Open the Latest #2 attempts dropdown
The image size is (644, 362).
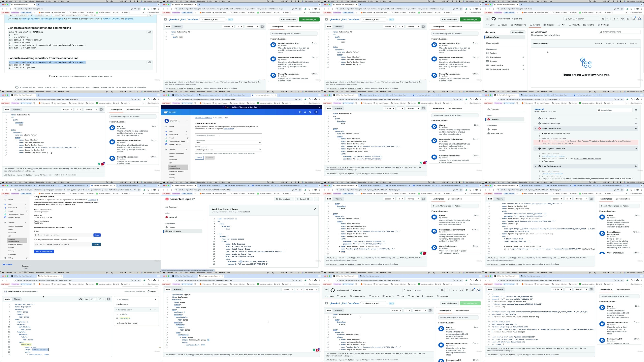[x=304, y=199]
